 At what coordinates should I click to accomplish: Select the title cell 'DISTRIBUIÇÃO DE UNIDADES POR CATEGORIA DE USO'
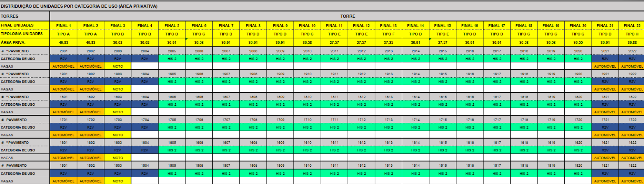[79, 6]
